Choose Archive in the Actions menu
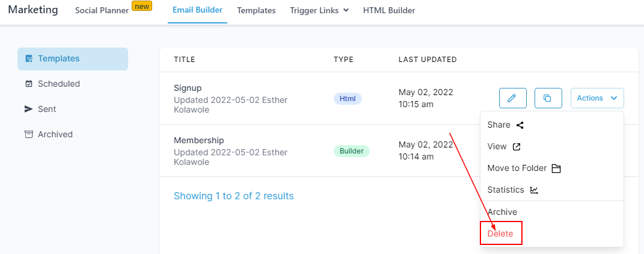The width and height of the screenshot is (644, 254). point(502,212)
